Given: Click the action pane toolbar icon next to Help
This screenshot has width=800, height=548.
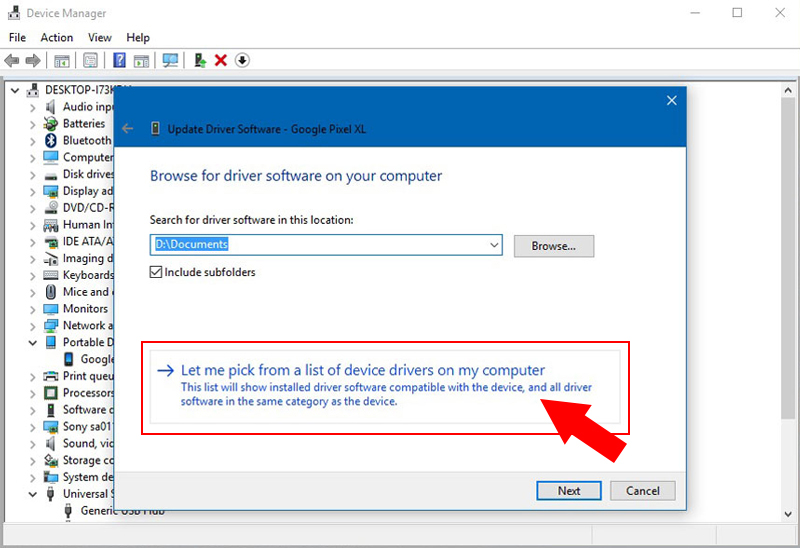Looking at the screenshot, I should (x=141, y=61).
